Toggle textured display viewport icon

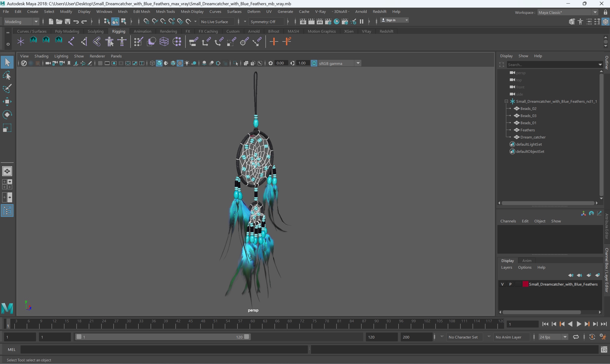click(x=180, y=63)
